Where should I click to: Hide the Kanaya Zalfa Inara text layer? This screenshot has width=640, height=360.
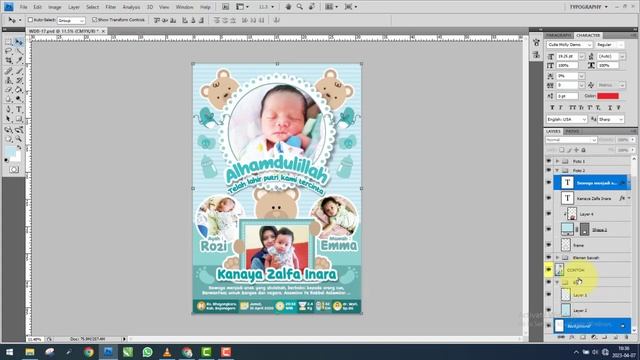coord(549,198)
